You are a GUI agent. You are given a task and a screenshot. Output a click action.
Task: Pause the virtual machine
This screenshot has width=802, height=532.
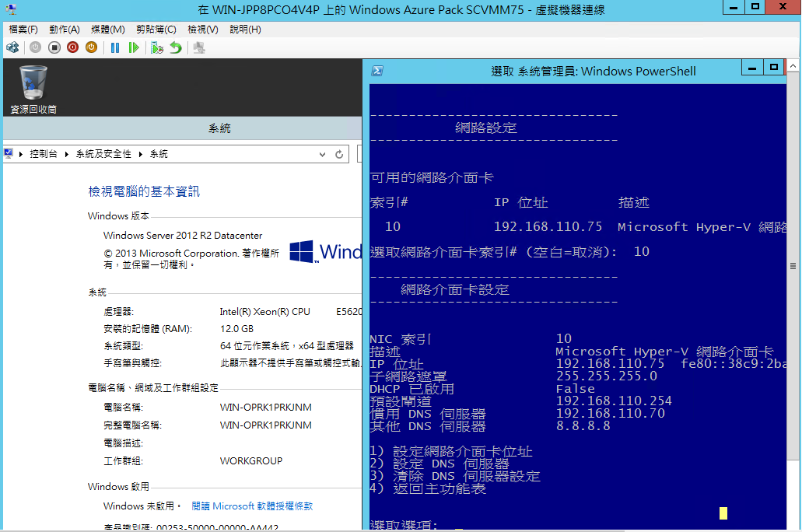pyautogui.click(x=115, y=47)
